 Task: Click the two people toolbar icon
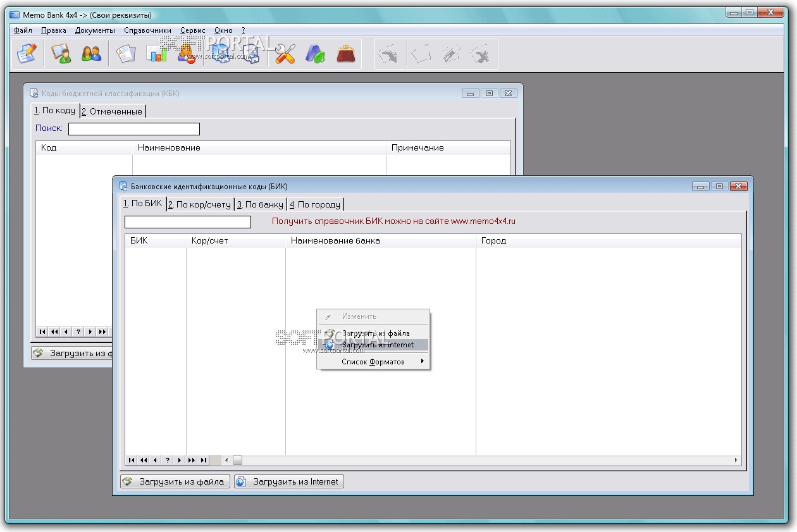pos(92,54)
